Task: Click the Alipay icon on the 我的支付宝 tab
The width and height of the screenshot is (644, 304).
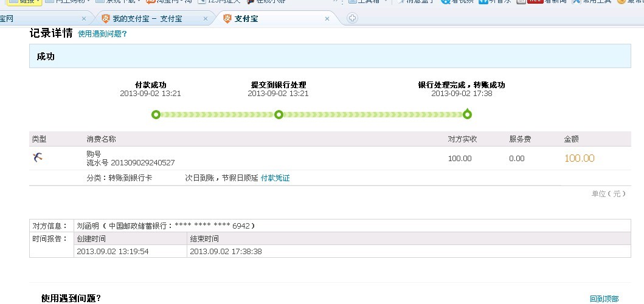Action: [105, 19]
